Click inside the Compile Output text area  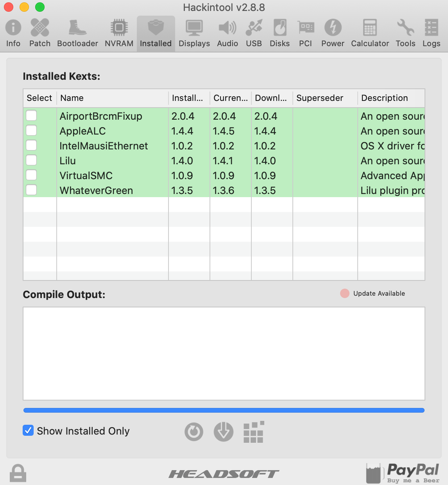[x=224, y=354]
